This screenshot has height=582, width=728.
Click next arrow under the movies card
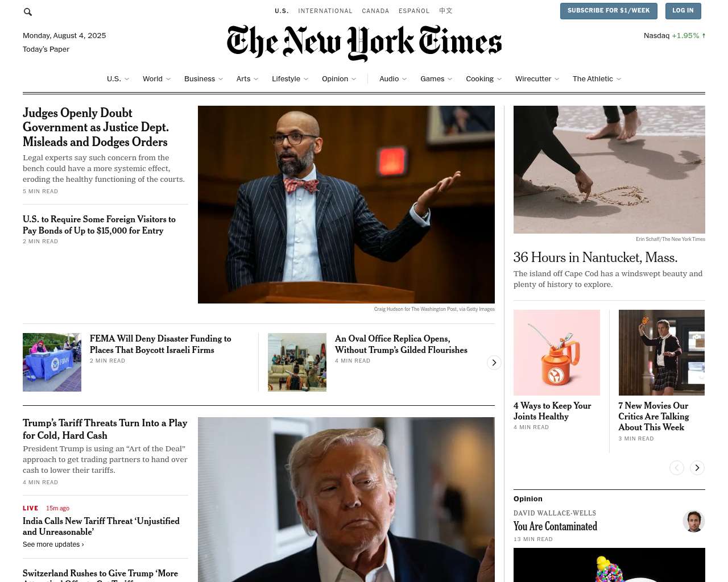[697, 468]
